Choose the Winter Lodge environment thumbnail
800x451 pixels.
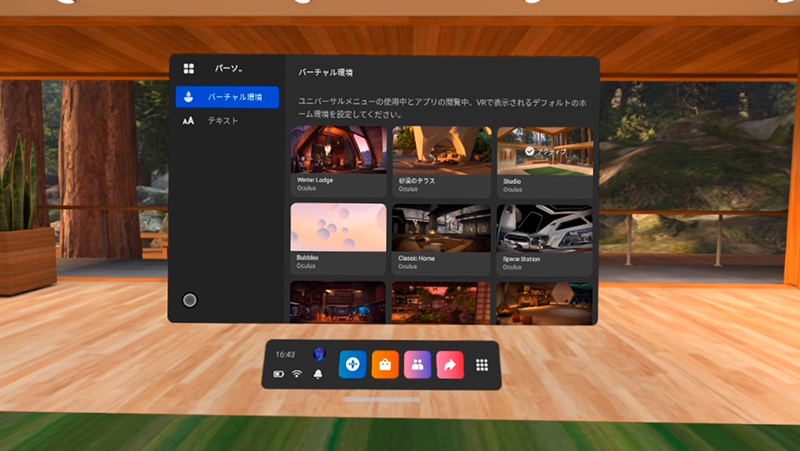point(338,149)
